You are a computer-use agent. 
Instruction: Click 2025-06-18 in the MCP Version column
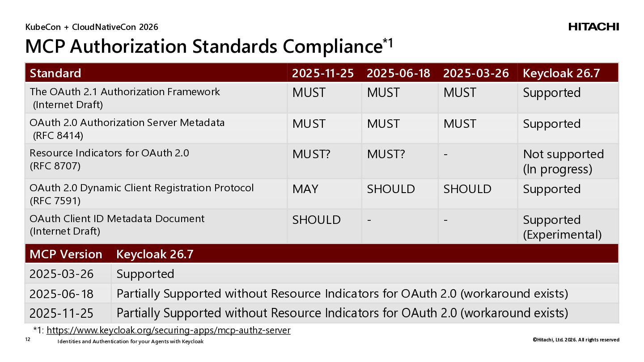click(x=62, y=294)
